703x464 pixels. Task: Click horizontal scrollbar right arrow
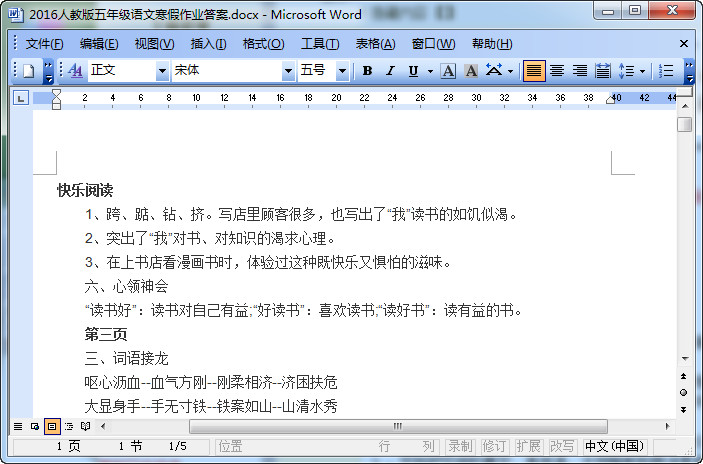pos(667,426)
